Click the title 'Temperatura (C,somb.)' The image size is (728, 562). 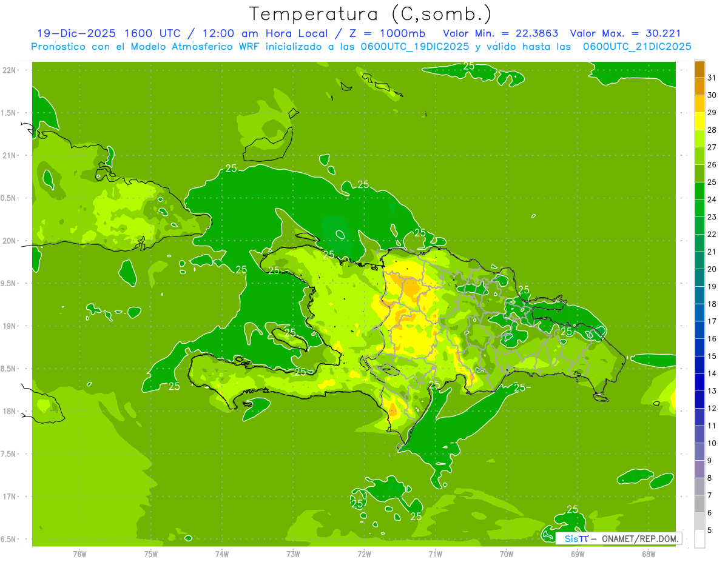coord(371,14)
